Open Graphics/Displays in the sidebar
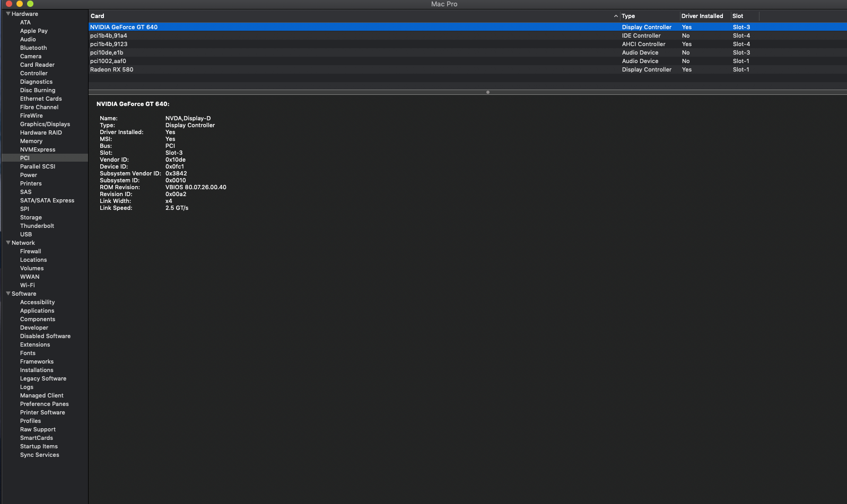 (x=45, y=124)
